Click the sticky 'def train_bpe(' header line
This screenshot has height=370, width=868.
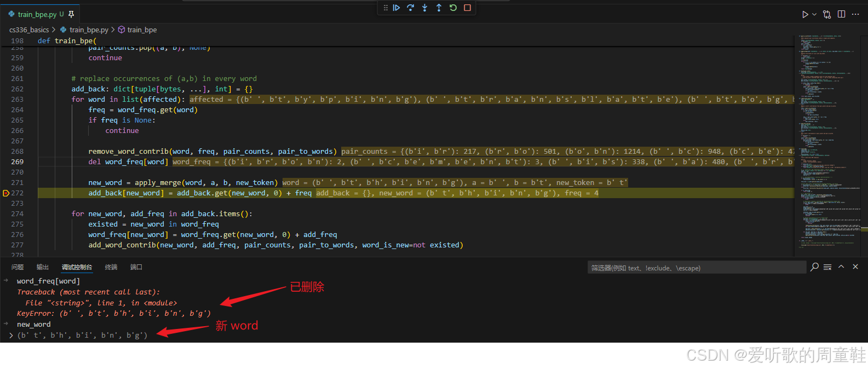click(x=67, y=41)
